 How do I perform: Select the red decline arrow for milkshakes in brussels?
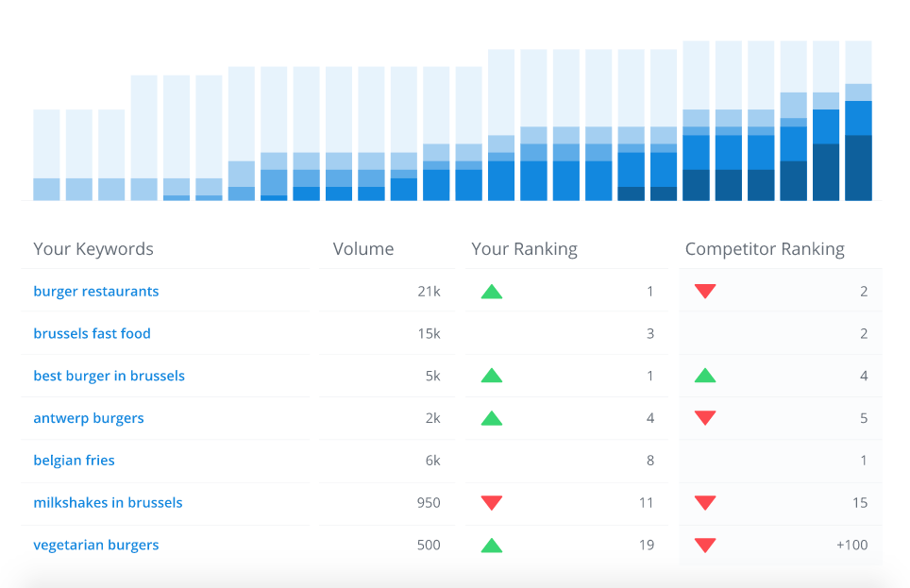(491, 503)
